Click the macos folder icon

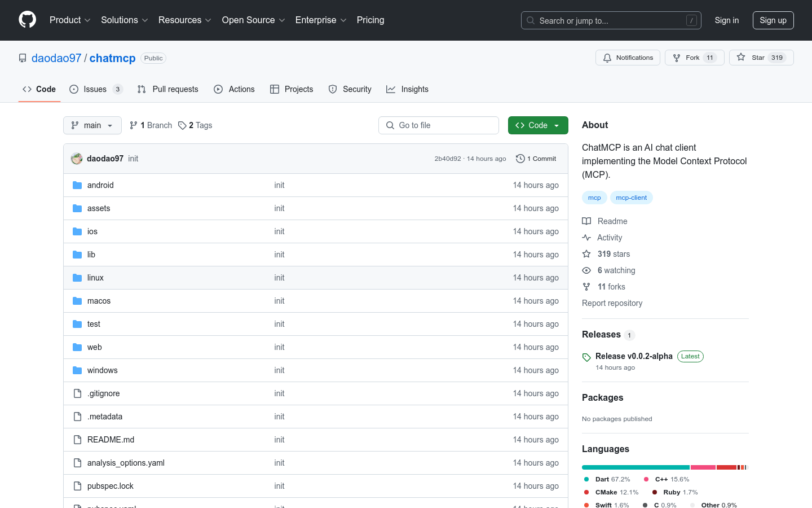tap(77, 301)
